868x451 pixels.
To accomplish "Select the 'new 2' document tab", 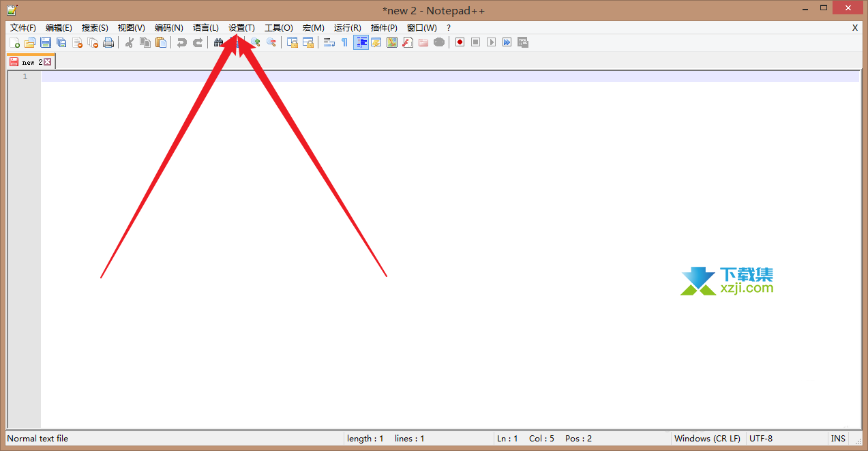I will pyautogui.click(x=30, y=62).
